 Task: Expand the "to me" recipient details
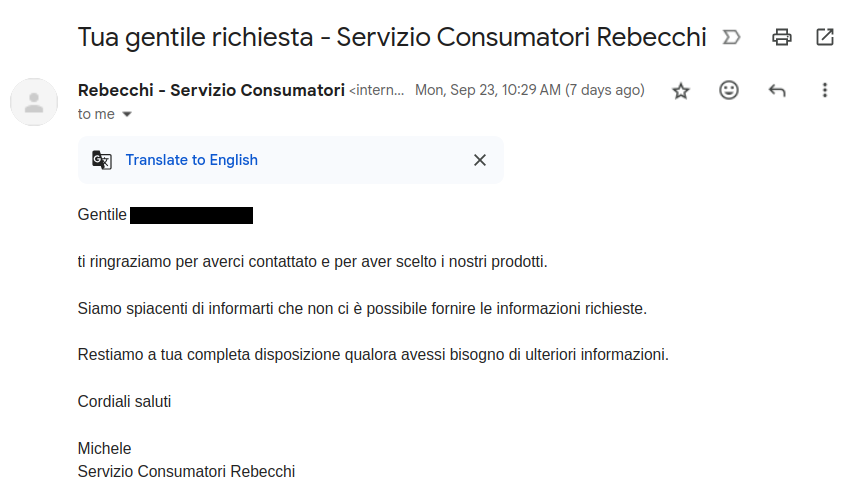pyautogui.click(x=126, y=114)
